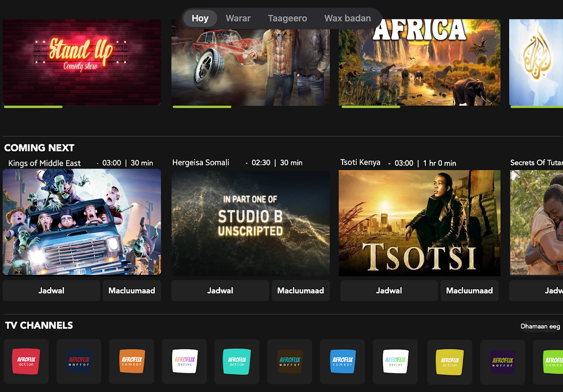Switch to the Warar tab
563x392 pixels.
click(x=238, y=18)
